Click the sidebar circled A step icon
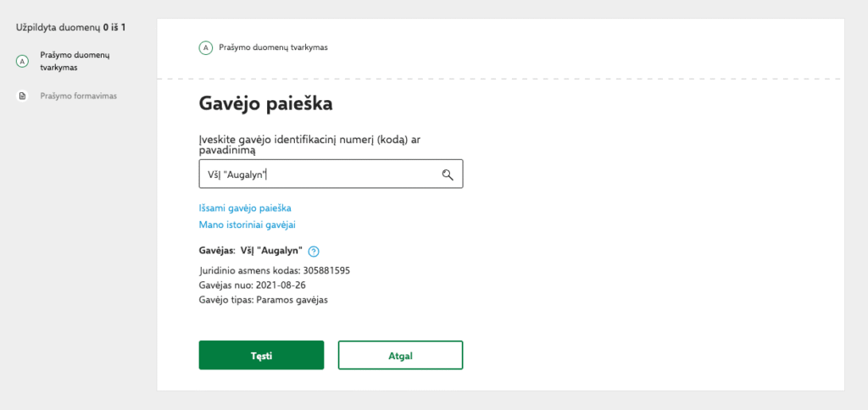 (x=23, y=62)
